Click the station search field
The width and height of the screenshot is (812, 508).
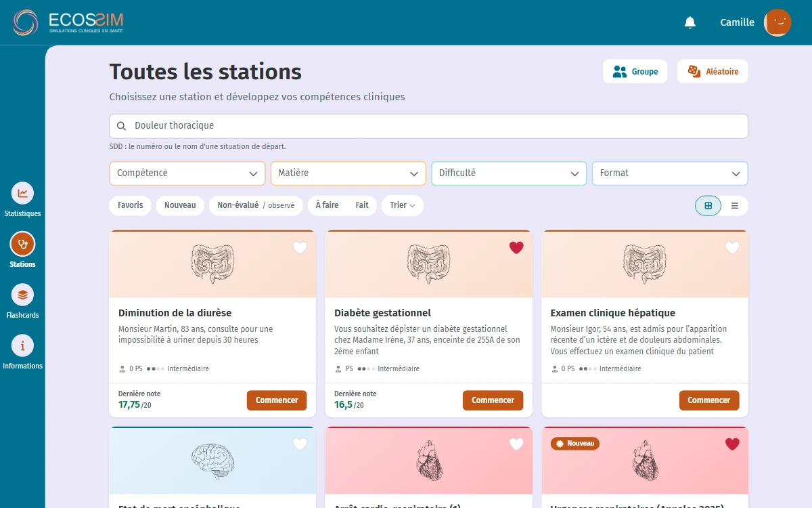(428, 126)
